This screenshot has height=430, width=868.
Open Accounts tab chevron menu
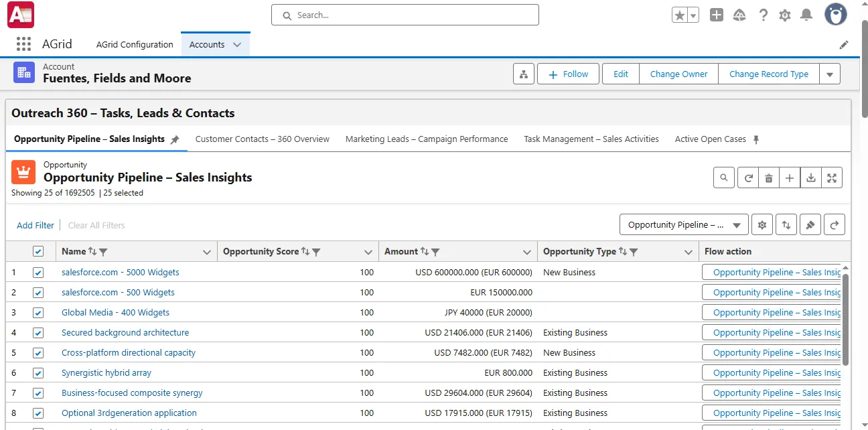click(x=237, y=45)
